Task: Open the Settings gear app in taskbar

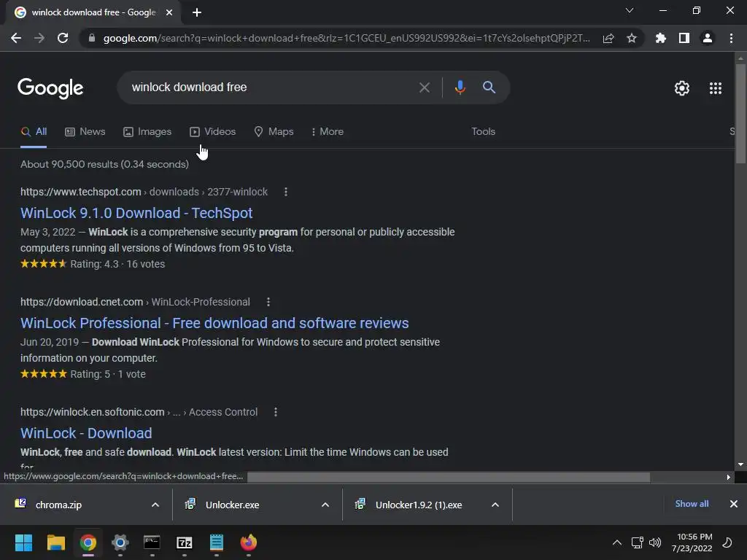Action: pyautogui.click(x=120, y=542)
